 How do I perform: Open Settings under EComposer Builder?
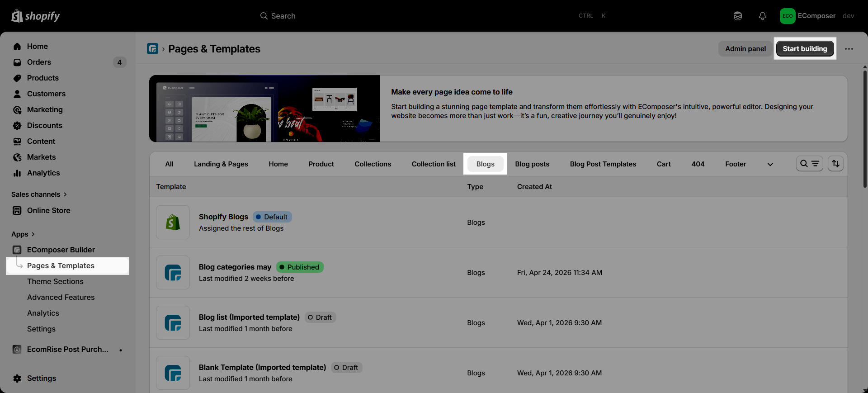41,329
